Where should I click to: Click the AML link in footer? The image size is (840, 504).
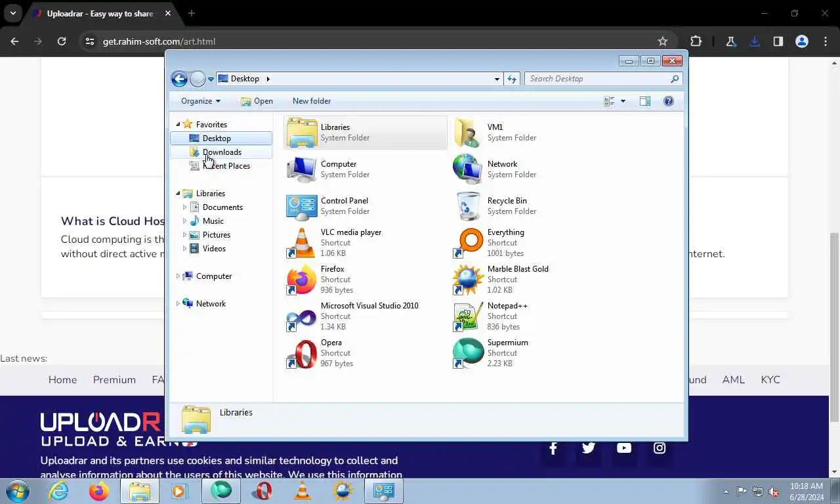(734, 380)
